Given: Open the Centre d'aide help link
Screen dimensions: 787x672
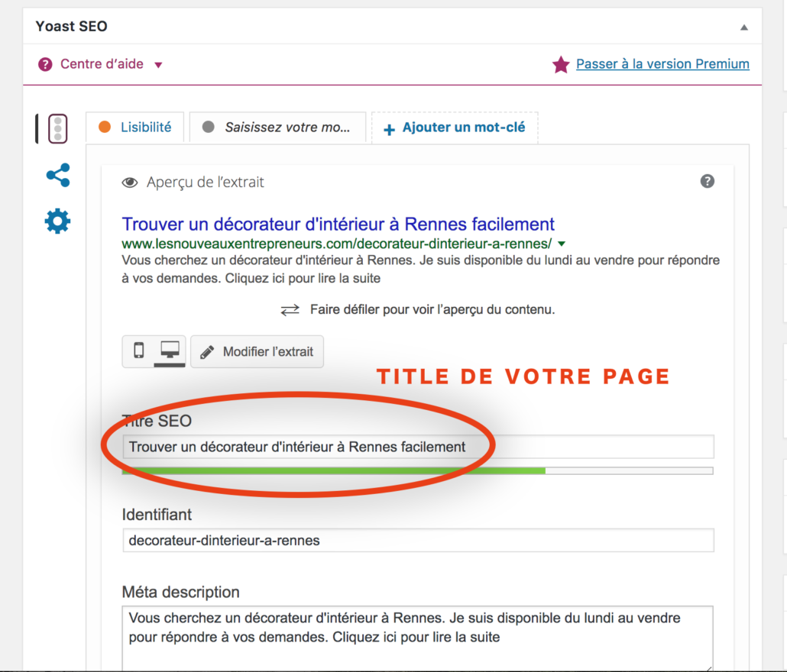Looking at the screenshot, I should click(102, 64).
